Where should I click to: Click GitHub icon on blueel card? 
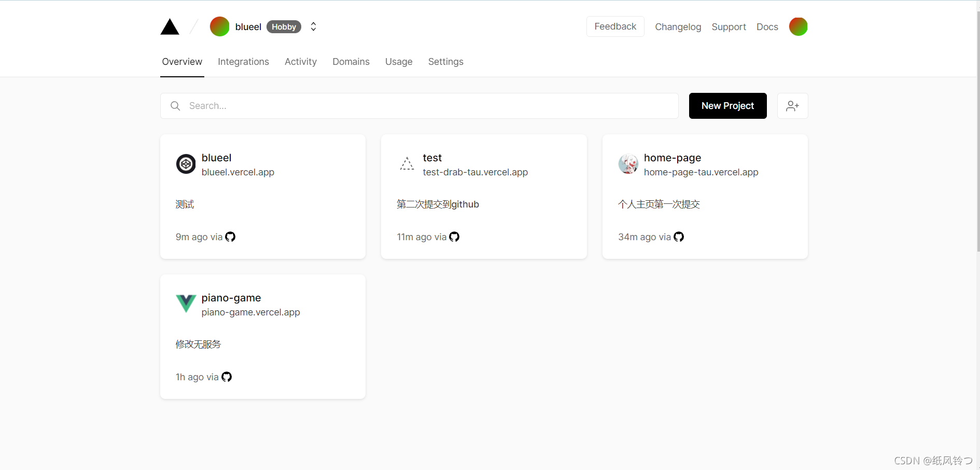[230, 237]
